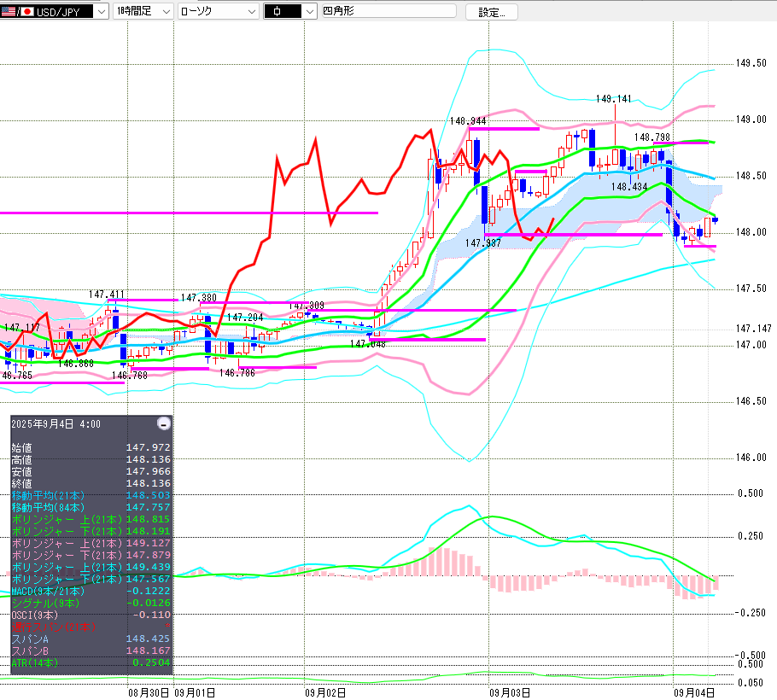Click the 146.00 price axis label
Viewport: 777px width, 700px height.
(x=751, y=458)
